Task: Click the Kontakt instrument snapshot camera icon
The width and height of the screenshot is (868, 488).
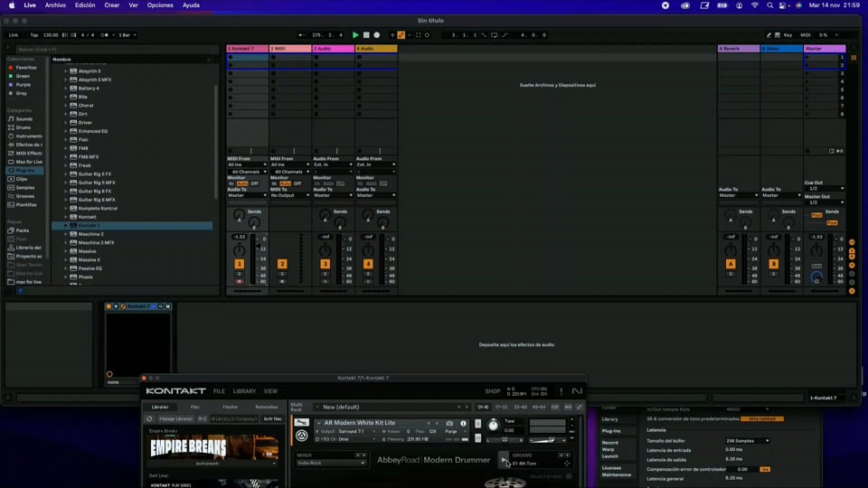Action: click(449, 423)
